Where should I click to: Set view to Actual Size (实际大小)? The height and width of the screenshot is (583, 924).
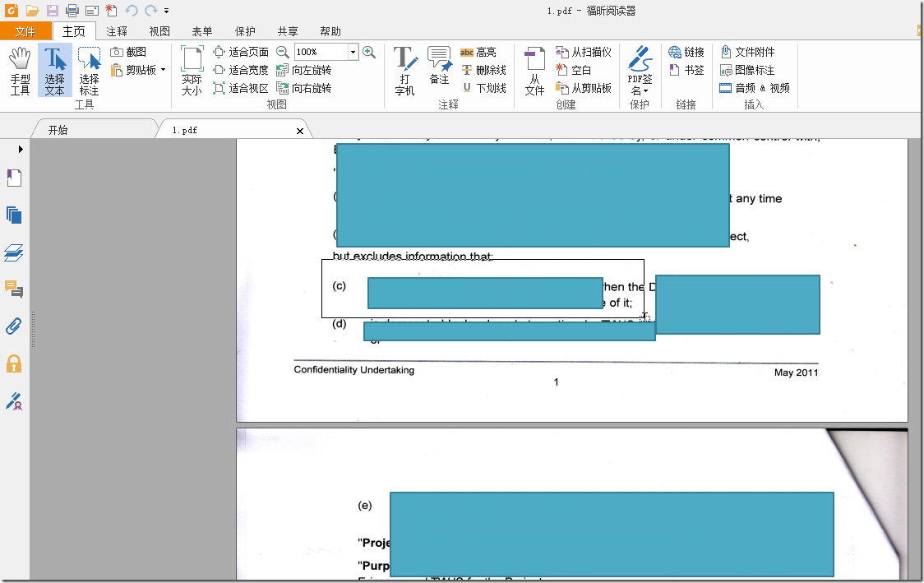click(192, 71)
